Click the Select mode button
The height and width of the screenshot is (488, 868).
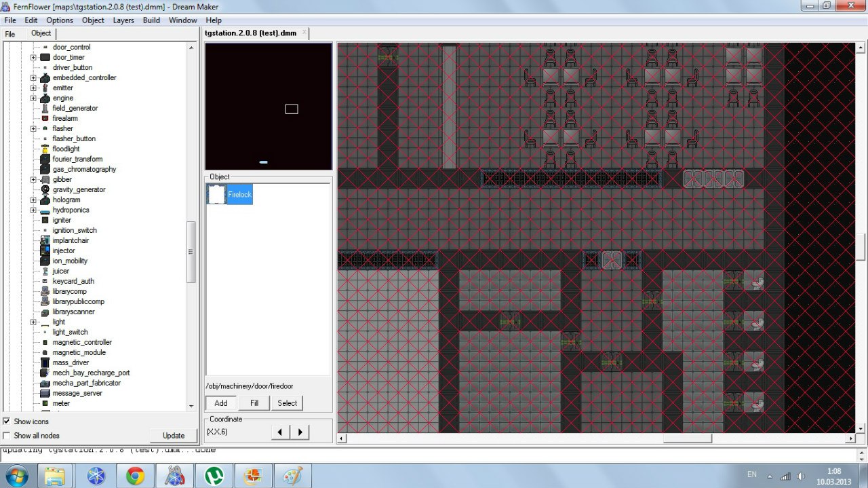tap(288, 403)
